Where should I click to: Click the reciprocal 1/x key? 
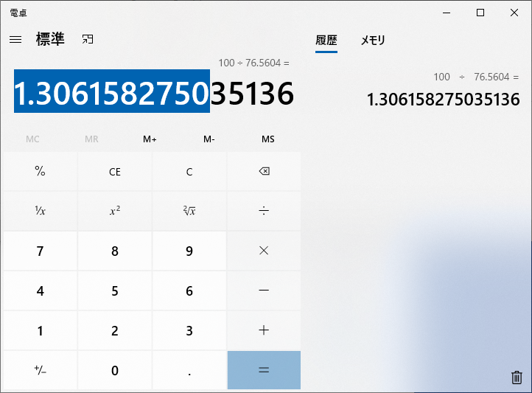click(x=41, y=211)
